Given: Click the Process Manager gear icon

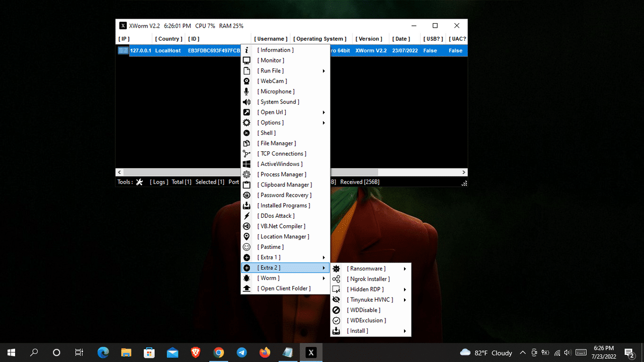Looking at the screenshot, I should (247, 174).
